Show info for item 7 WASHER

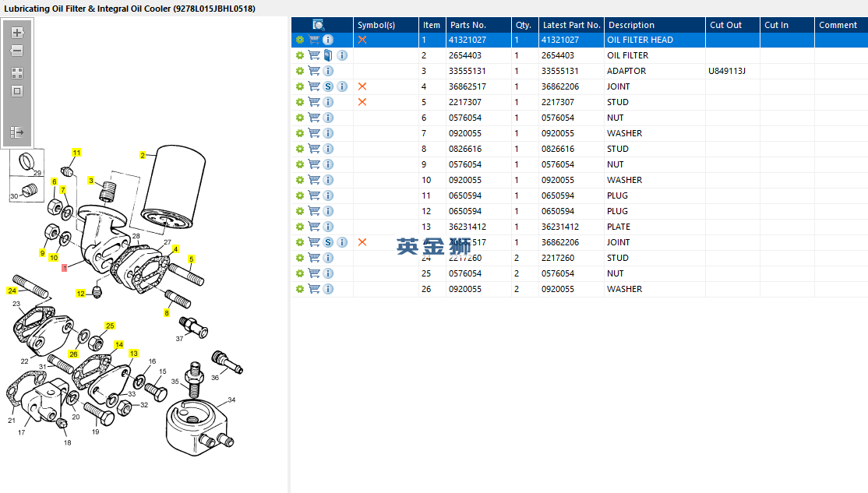click(328, 133)
